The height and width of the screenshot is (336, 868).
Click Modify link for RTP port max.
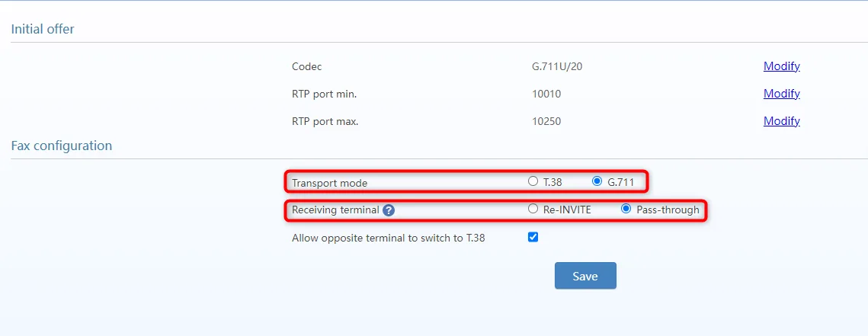coord(782,120)
